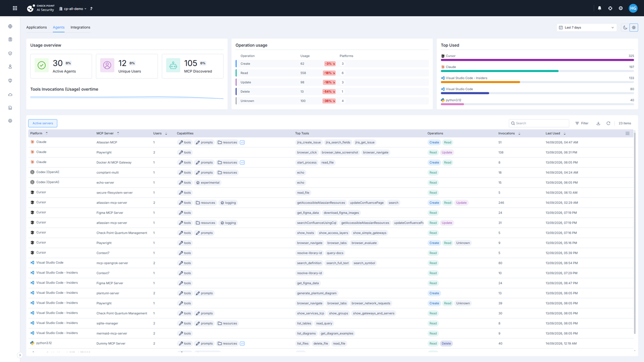
Task: Click the Cursor purple usage bar
Action: [x=537, y=60]
